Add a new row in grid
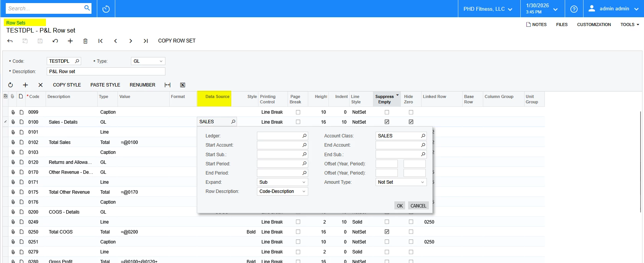 (x=25, y=85)
